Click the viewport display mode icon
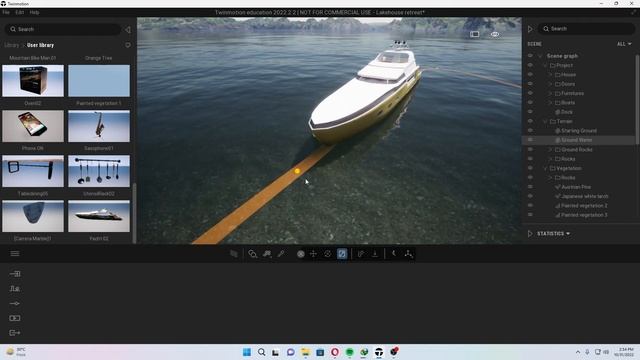The width and height of the screenshot is (640, 360). [x=475, y=34]
